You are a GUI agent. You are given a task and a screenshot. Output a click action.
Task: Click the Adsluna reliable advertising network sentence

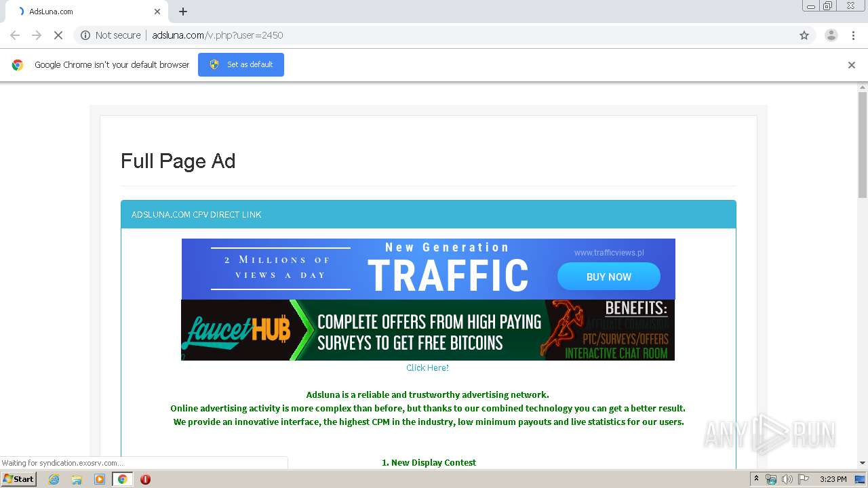428,394
